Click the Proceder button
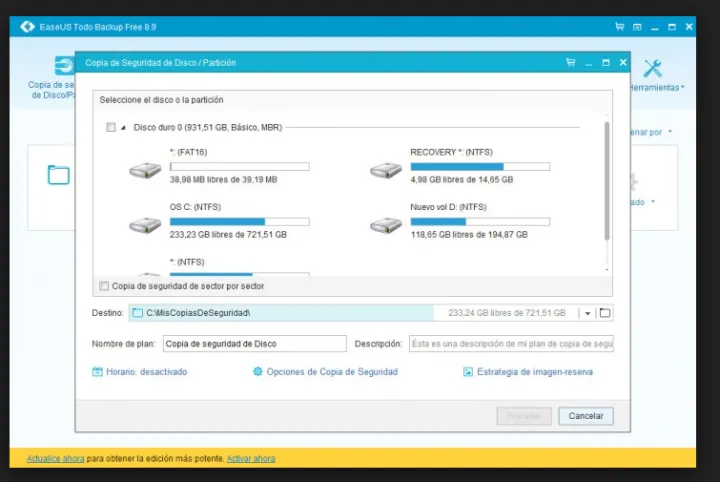The height and width of the screenshot is (482, 720). [x=524, y=416]
